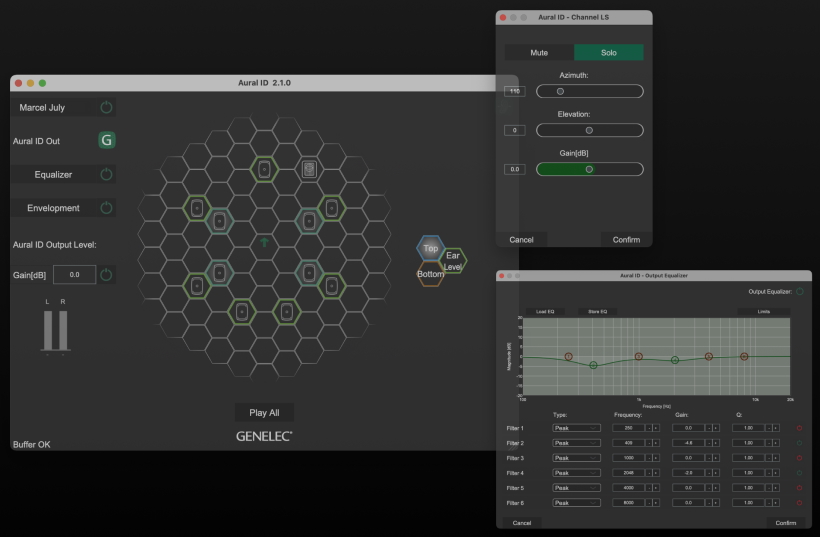
Task: Confirm Channel LS settings
Action: coord(626,239)
